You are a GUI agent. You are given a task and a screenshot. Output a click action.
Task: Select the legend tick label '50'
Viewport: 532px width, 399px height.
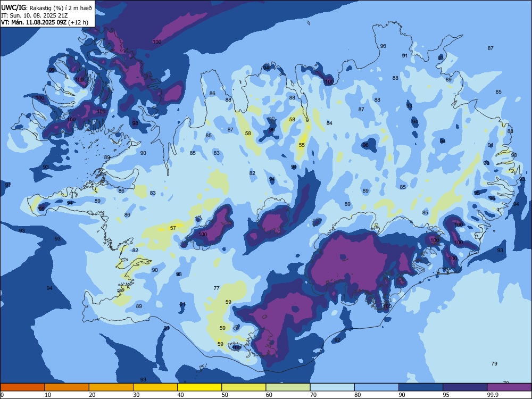tap(225, 395)
